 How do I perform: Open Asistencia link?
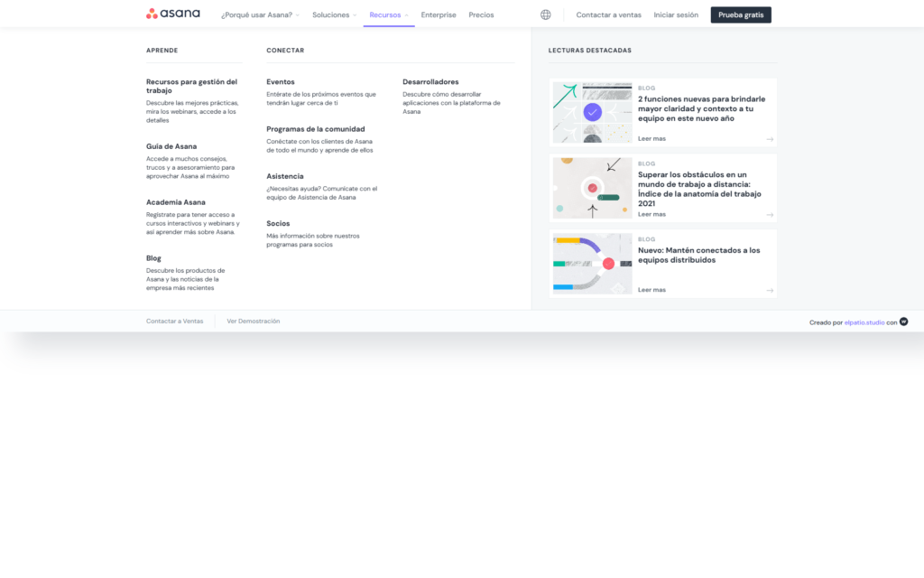coord(284,176)
